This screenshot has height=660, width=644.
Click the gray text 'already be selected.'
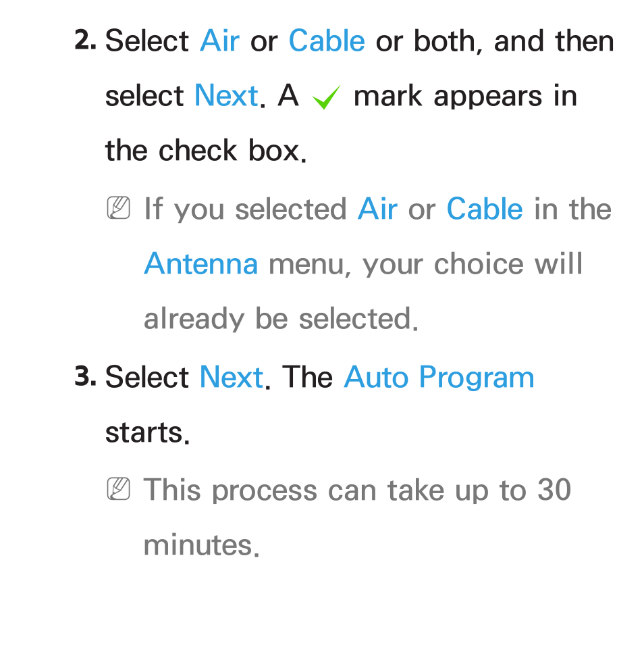click(281, 319)
